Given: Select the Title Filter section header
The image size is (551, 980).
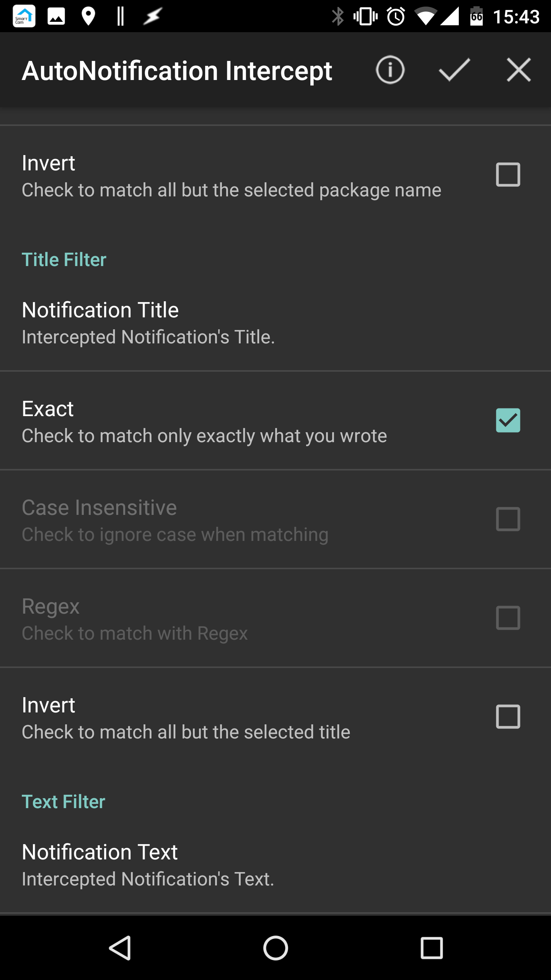Looking at the screenshot, I should coord(64,260).
